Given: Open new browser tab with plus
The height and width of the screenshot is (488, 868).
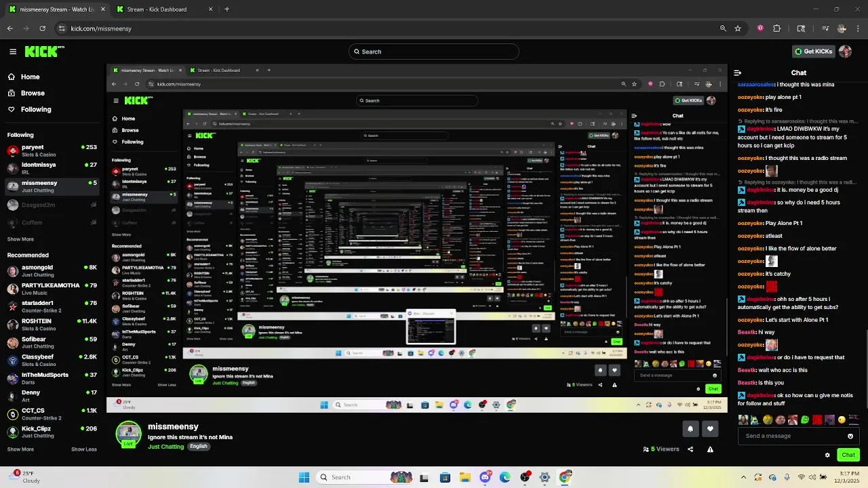Looking at the screenshot, I should tap(226, 9).
